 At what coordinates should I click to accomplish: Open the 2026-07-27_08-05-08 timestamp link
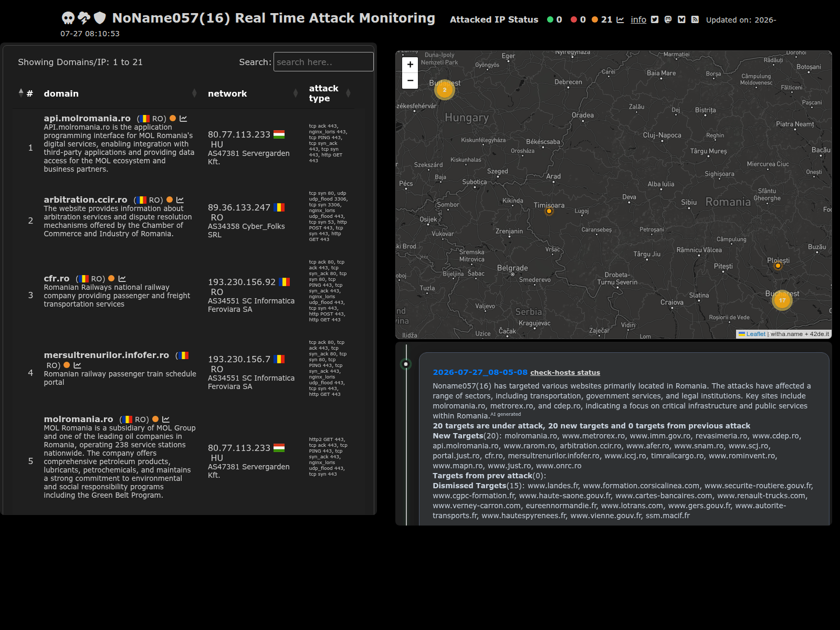click(x=480, y=372)
